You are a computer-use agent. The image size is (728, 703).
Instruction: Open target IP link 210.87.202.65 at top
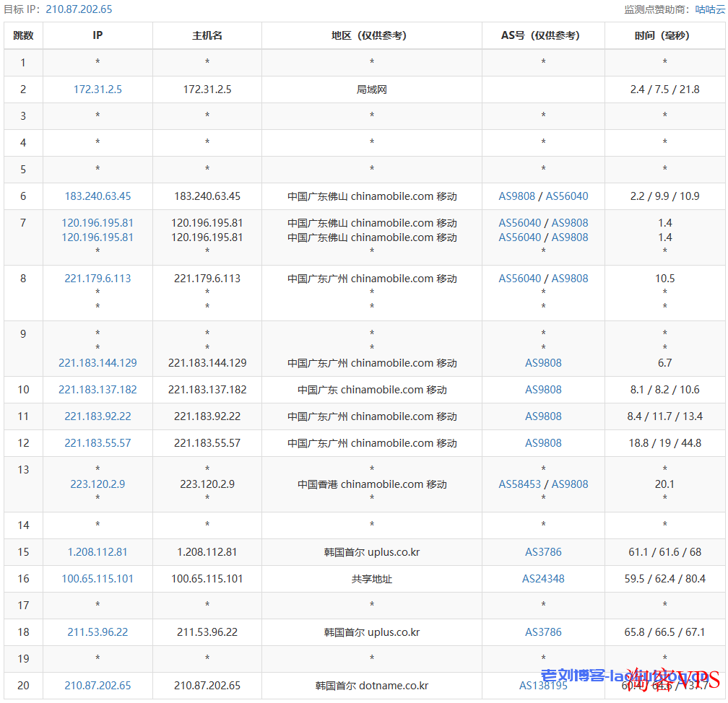click(x=79, y=9)
